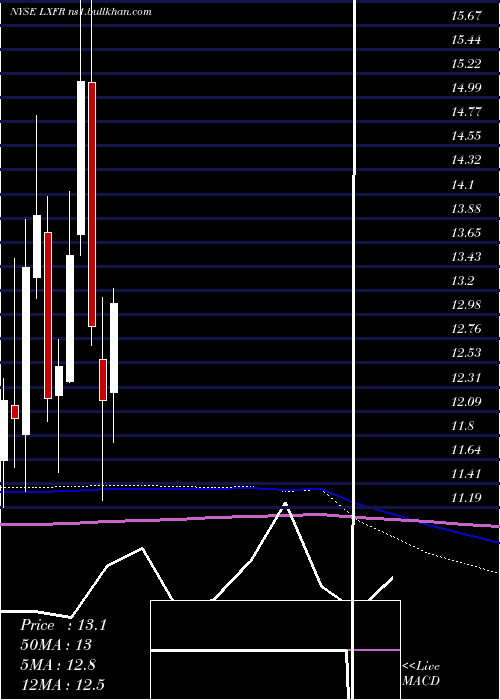Click the 11.19 price axis label

tap(466, 498)
